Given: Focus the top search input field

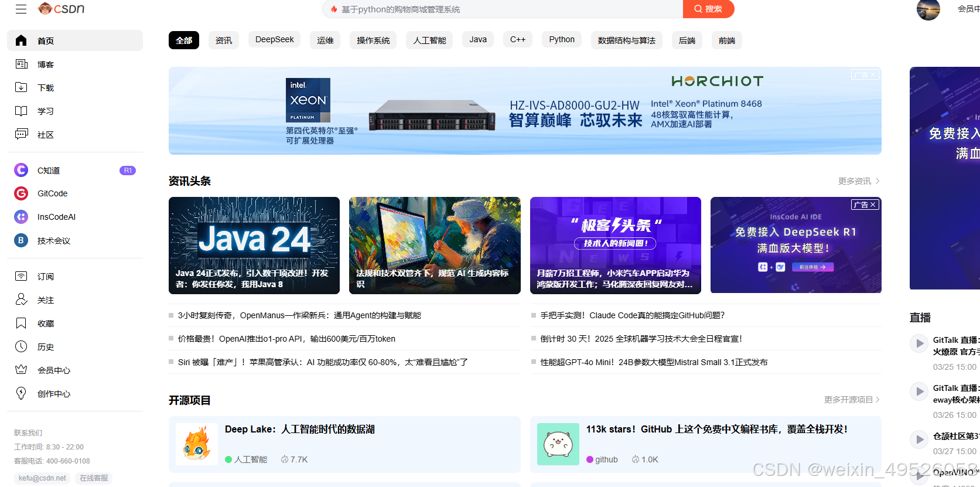Looking at the screenshot, I should coord(503,9).
